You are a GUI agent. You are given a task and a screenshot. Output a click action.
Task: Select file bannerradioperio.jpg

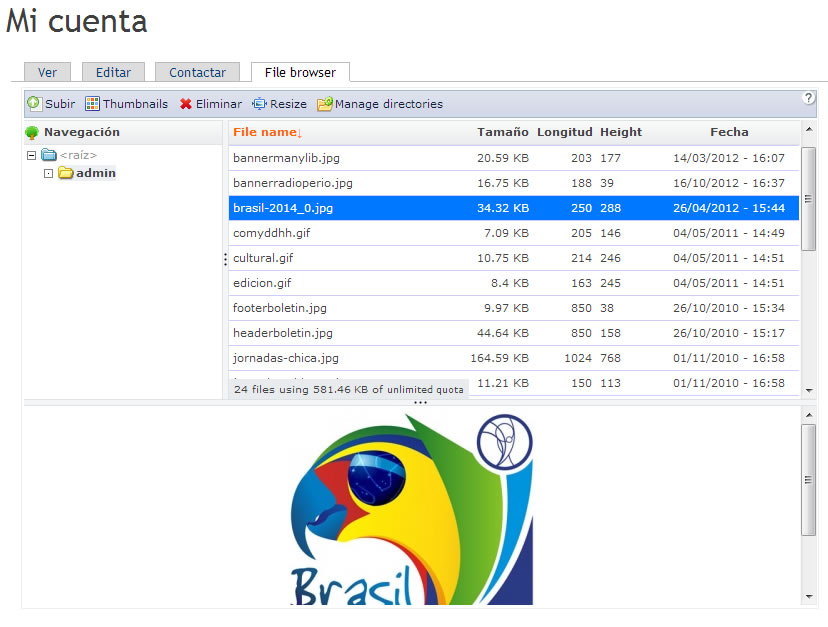pyautogui.click(x=514, y=183)
